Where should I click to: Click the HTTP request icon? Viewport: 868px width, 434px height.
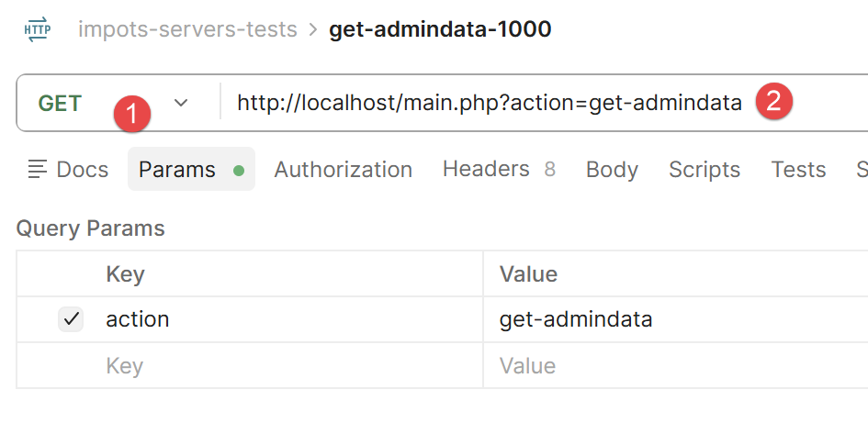pyautogui.click(x=38, y=29)
